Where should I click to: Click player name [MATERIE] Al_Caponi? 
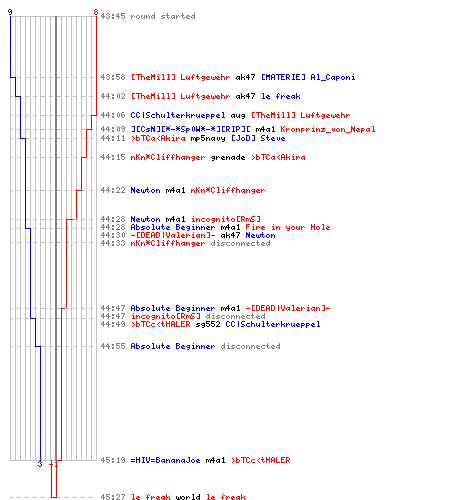[x=308, y=77]
